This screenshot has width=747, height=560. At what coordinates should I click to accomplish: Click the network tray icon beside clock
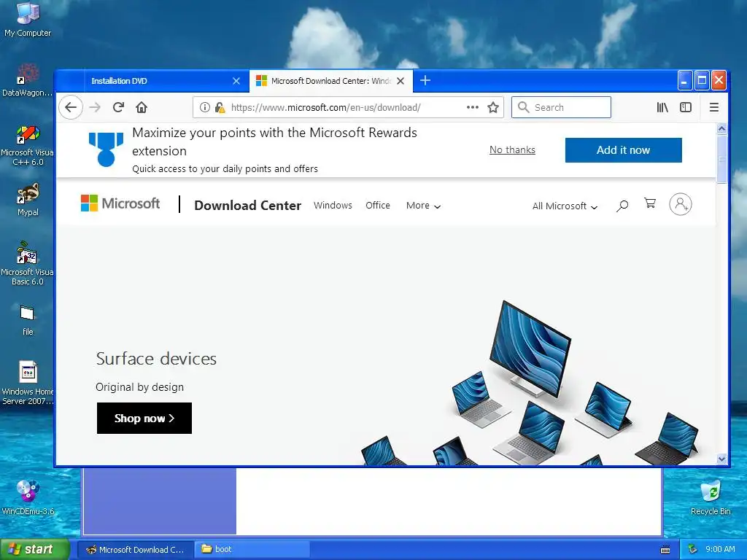[692, 550]
